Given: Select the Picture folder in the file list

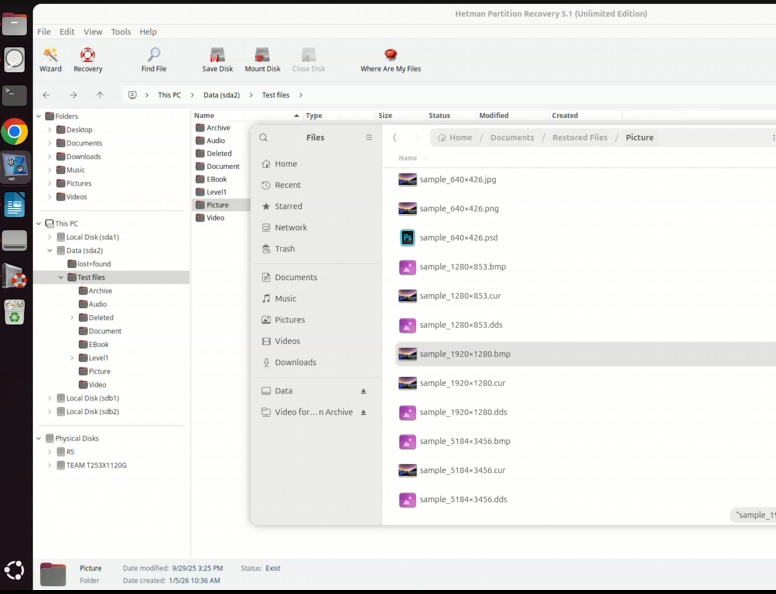Looking at the screenshot, I should click(x=217, y=205).
